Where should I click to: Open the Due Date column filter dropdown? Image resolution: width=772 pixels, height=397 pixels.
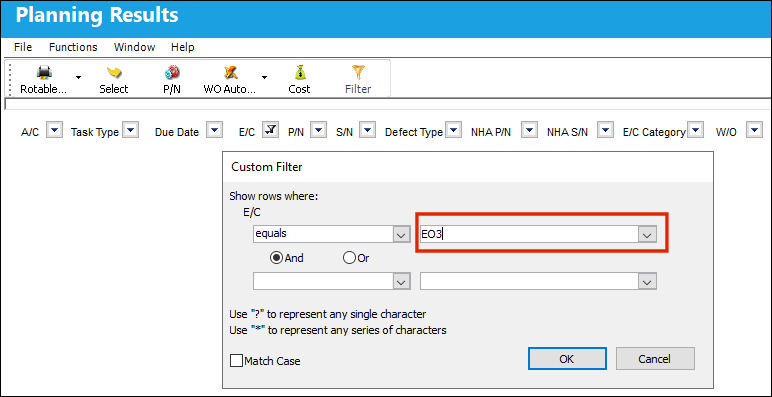[x=214, y=131]
